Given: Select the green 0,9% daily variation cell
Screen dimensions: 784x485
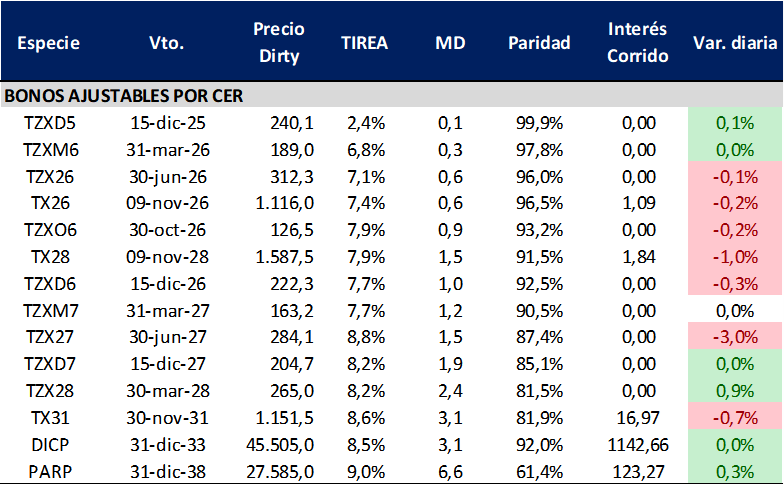Looking at the screenshot, I should click(x=735, y=385).
